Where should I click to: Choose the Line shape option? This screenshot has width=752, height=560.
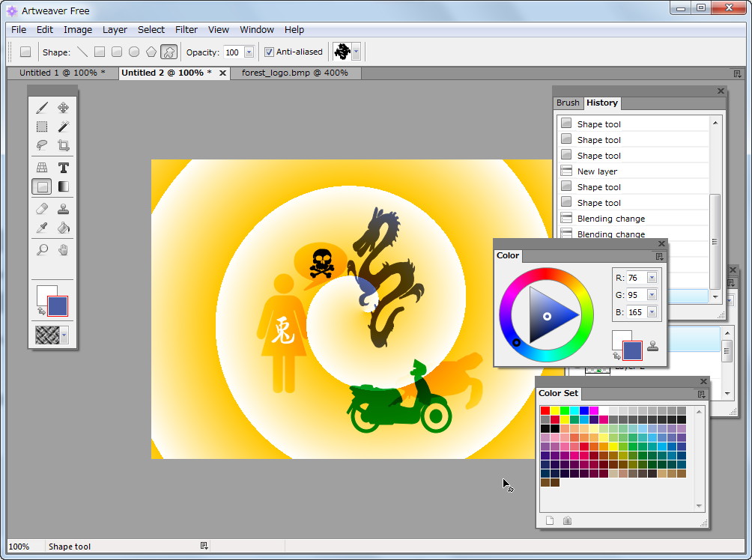(x=82, y=52)
